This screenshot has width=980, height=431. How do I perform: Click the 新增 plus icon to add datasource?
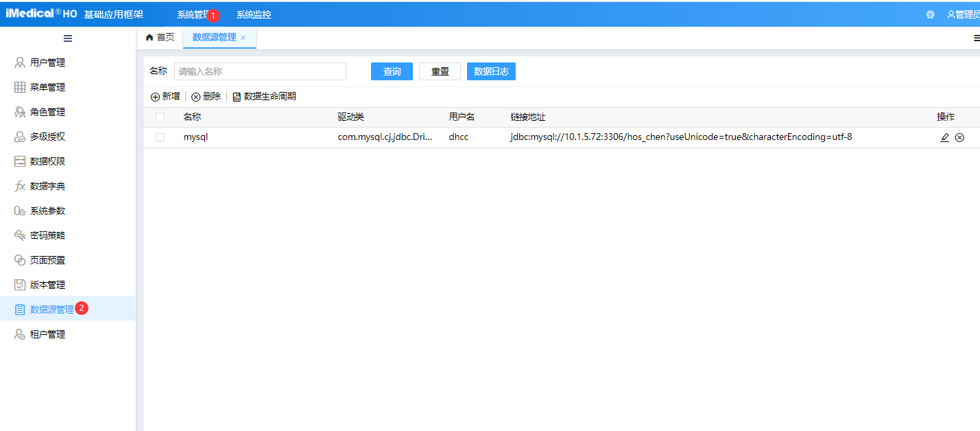[x=155, y=96]
